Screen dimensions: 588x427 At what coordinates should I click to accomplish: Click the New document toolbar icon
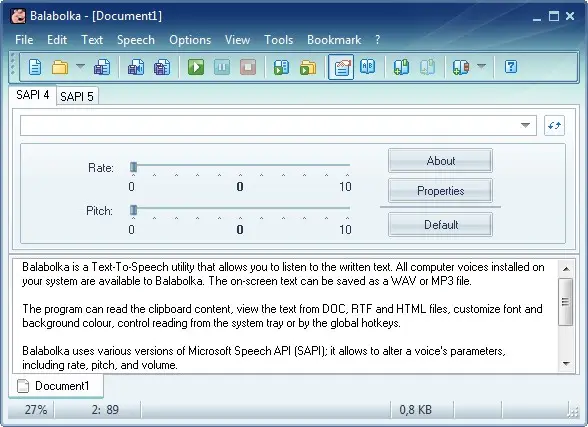click(x=35, y=67)
